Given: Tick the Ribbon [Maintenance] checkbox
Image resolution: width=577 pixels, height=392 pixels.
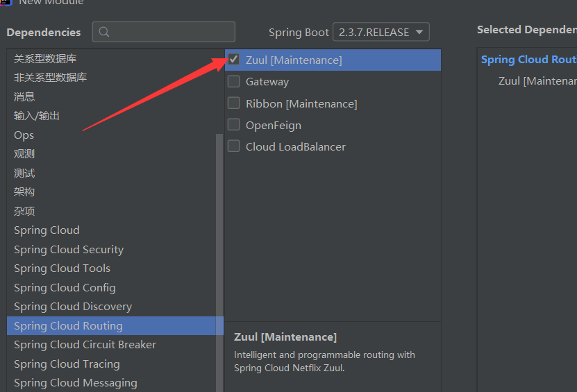Looking at the screenshot, I should tap(234, 103).
